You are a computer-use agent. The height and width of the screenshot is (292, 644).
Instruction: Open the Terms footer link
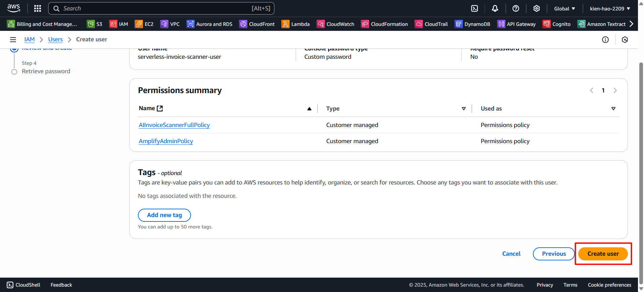pos(570,285)
